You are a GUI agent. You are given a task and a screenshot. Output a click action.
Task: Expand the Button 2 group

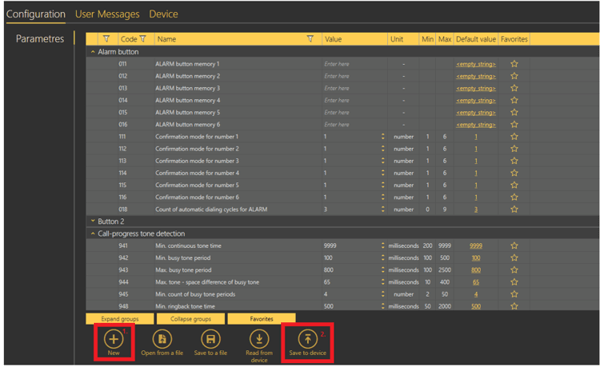click(93, 221)
